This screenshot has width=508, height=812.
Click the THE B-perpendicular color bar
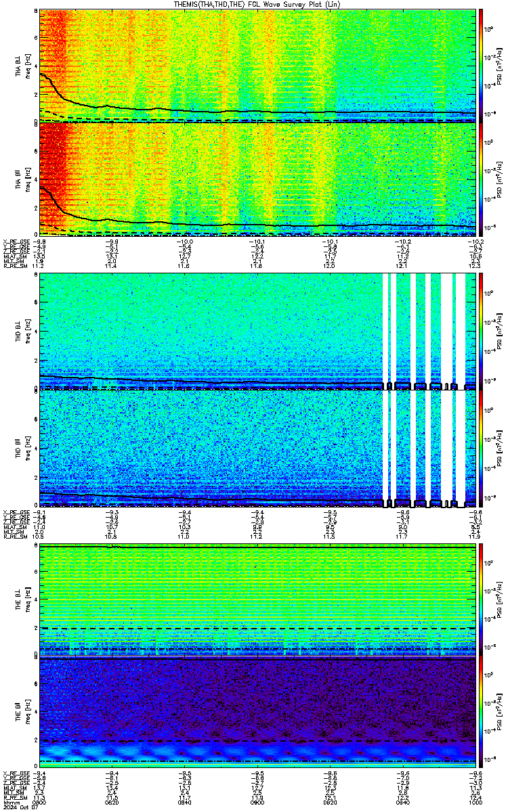[x=481, y=599]
